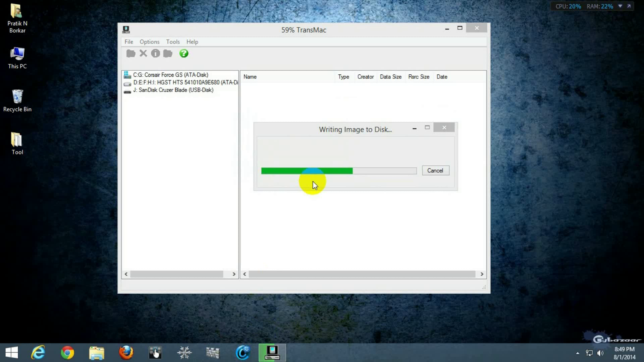Viewport: 644px width, 362px height.
Task: Click right arrow of file list scrollbar
Action: click(x=482, y=274)
